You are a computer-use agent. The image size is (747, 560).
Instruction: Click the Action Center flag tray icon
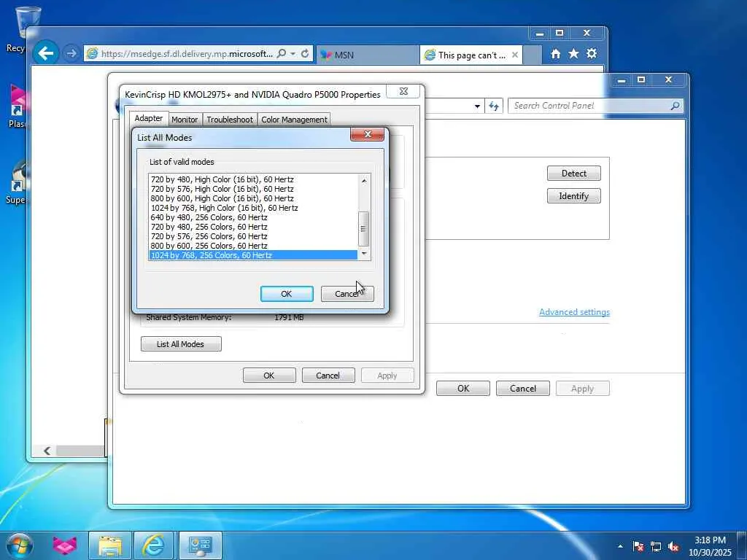[x=638, y=547]
